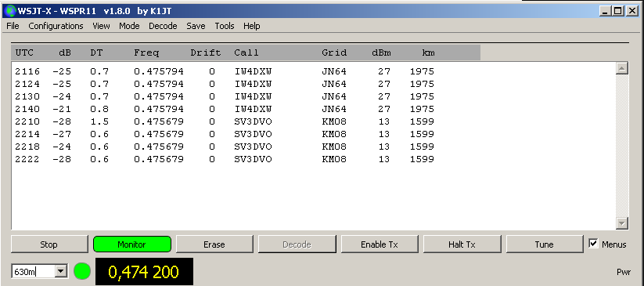Select the 2124 UTC decode row

coord(225,84)
